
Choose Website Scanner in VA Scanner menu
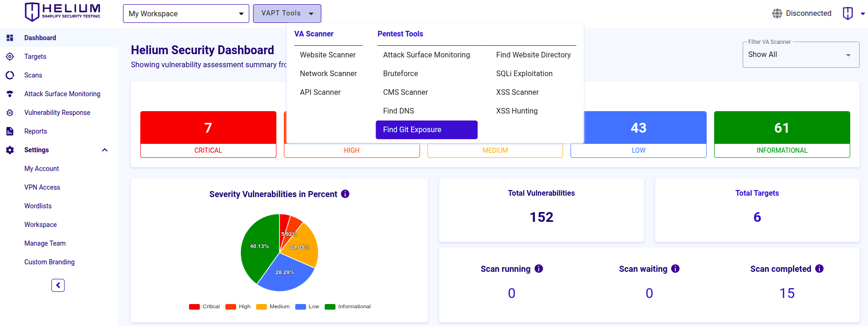click(x=327, y=55)
